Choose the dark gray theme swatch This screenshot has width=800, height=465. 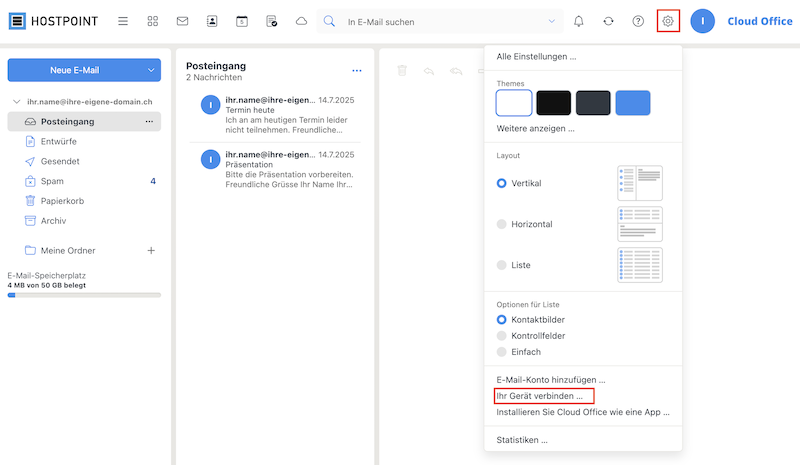pos(593,103)
